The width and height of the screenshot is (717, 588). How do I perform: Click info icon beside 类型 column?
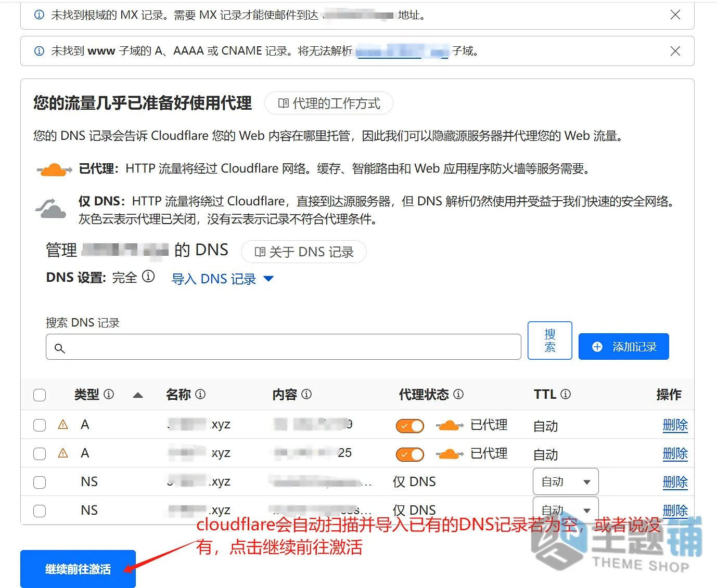109,394
